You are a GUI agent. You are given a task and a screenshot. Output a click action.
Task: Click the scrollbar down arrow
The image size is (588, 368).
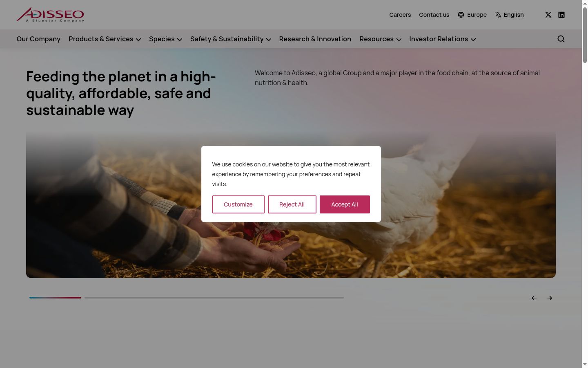[585, 364]
